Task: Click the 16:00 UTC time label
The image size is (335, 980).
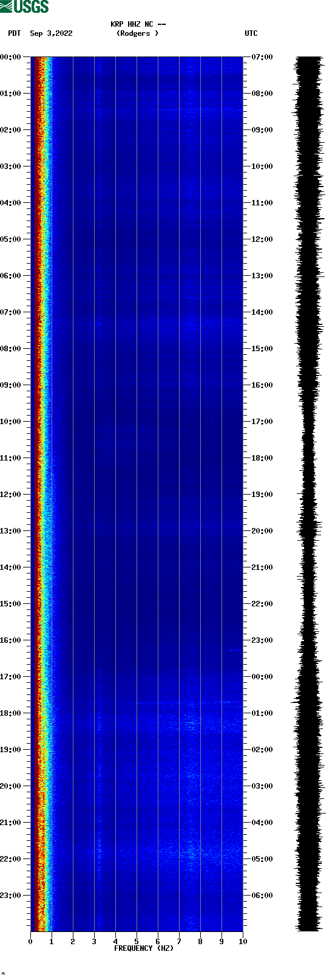Action: (262, 385)
